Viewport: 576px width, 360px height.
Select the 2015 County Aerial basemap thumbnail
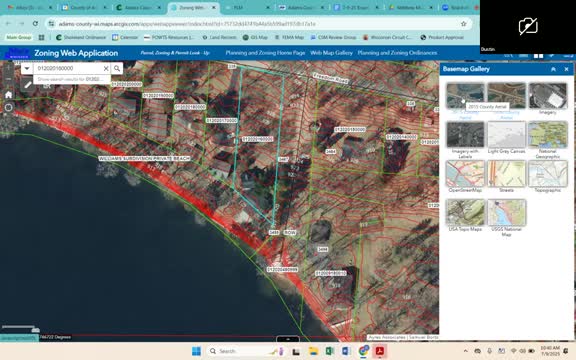[x=465, y=96]
